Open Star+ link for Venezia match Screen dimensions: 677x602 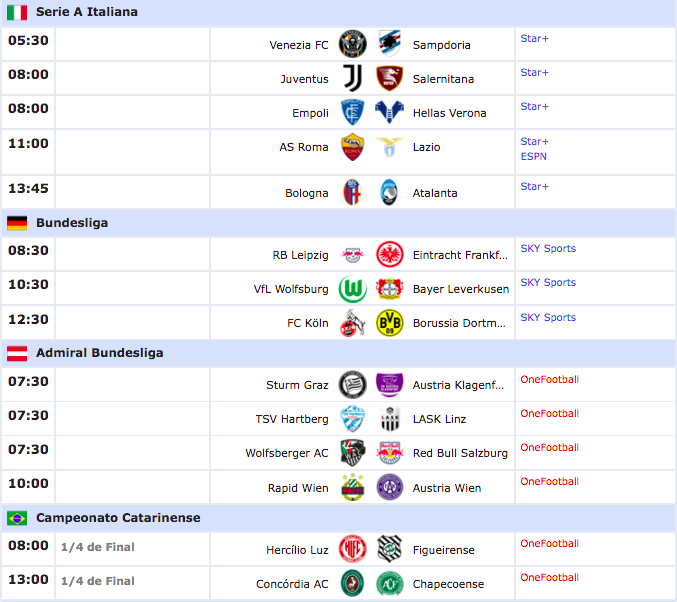coord(534,38)
